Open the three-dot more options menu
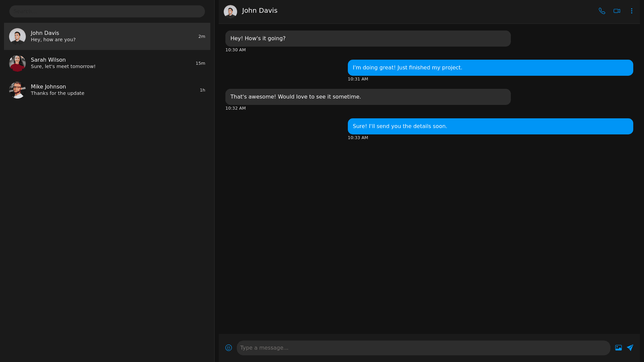Viewport: 644px width, 362px height. (632, 11)
